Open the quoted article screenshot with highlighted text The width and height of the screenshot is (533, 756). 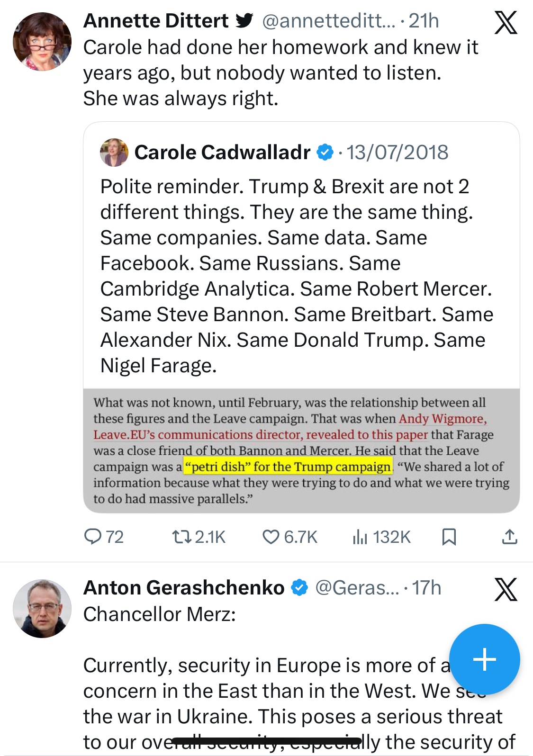click(301, 450)
